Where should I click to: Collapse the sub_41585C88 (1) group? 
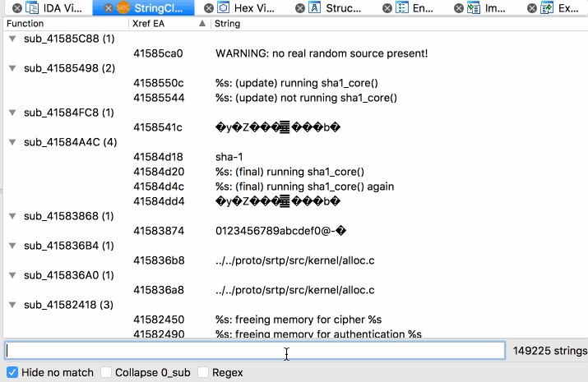pos(12,39)
